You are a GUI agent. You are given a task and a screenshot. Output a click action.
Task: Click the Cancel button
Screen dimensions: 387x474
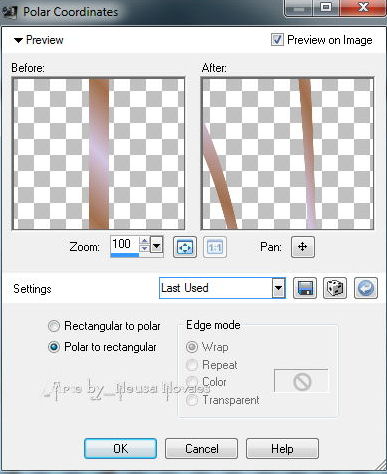pos(201,449)
